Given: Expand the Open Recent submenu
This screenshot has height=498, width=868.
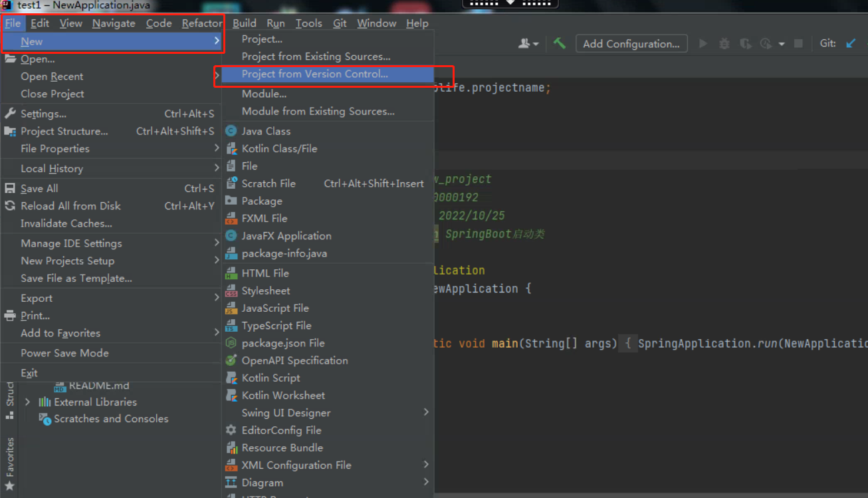Looking at the screenshot, I should (110, 76).
